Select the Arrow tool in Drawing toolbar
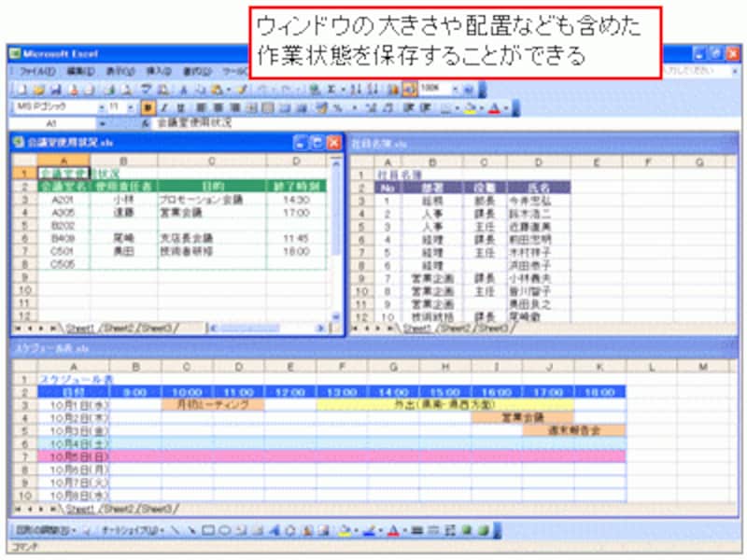The width and height of the screenshot is (747, 560). pyautogui.click(x=192, y=530)
